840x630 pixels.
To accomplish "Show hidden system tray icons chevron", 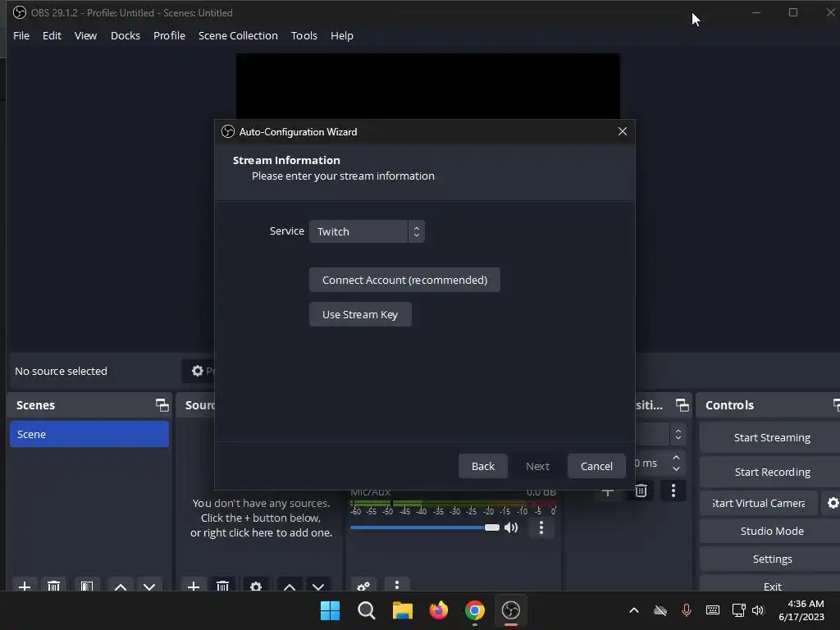I will [634, 610].
